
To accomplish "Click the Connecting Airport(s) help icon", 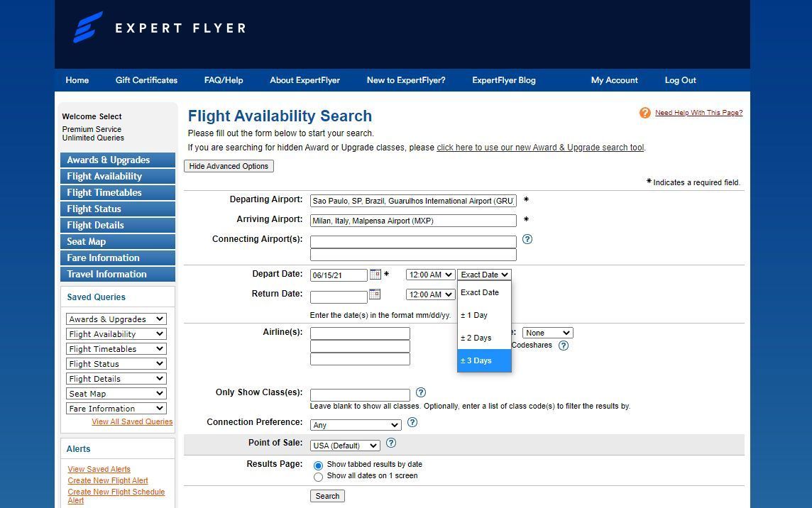I will 527,239.
